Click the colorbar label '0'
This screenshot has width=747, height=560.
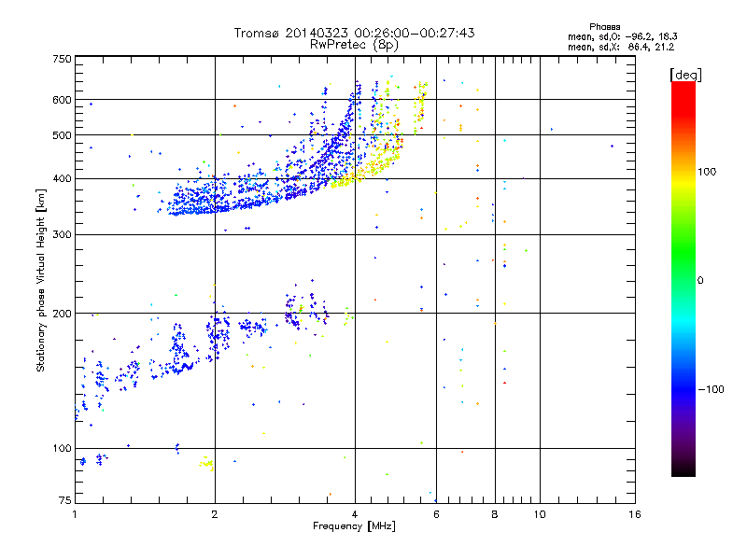[700, 281]
